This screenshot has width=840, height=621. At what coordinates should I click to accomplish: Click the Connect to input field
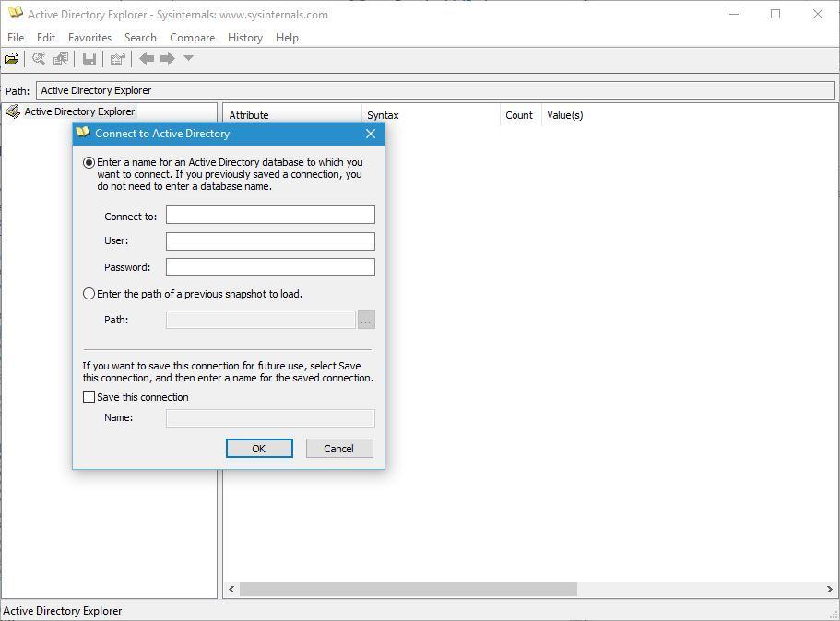270,215
